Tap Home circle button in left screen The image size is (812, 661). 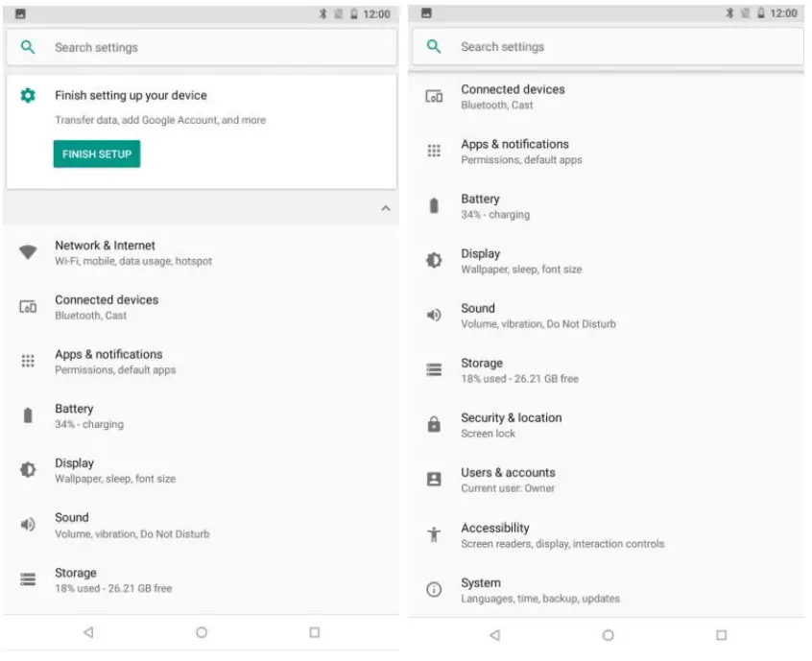coord(202,632)
